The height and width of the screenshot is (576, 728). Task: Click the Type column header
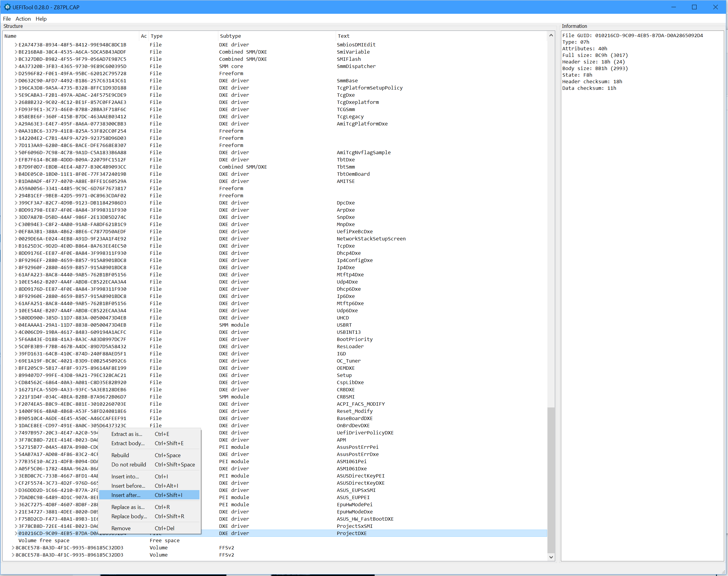click(183, 36)
